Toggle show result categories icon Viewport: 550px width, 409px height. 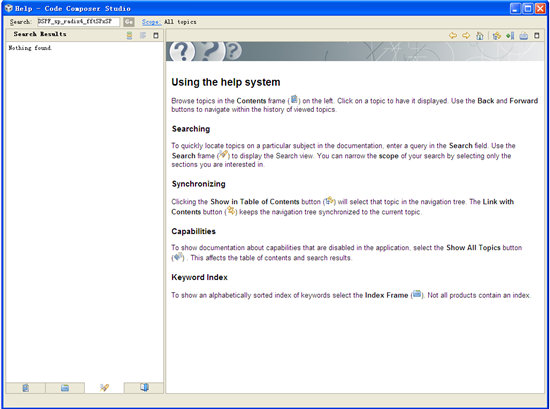(129, 35)
